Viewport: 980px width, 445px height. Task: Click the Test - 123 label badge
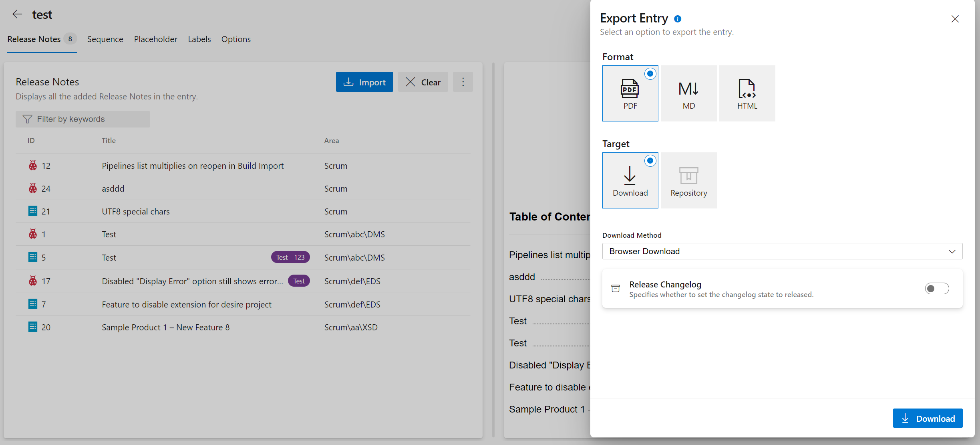[x=290, y=257]
